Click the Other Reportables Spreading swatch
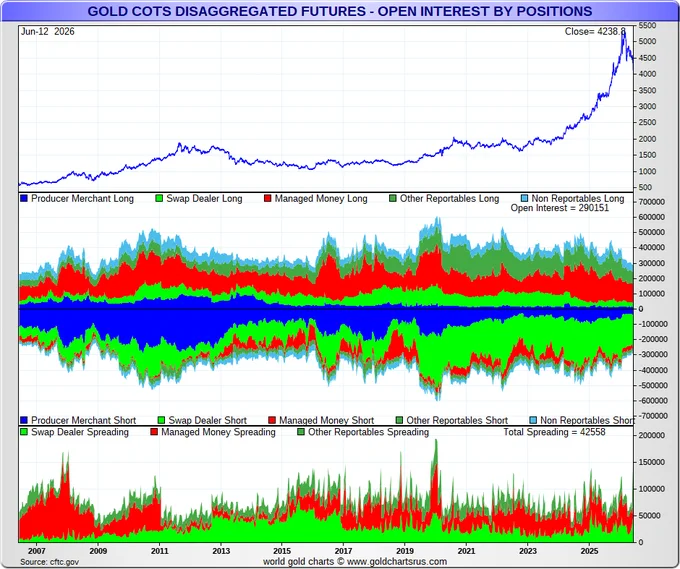This screenshot has width=680, height=569. [x=301, y=432]
